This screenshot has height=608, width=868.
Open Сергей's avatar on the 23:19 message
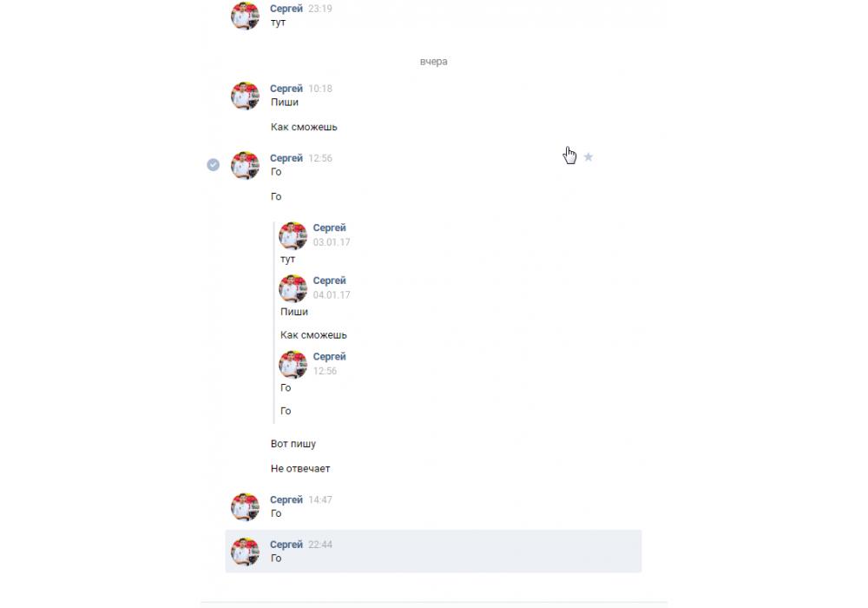[246, 16]
